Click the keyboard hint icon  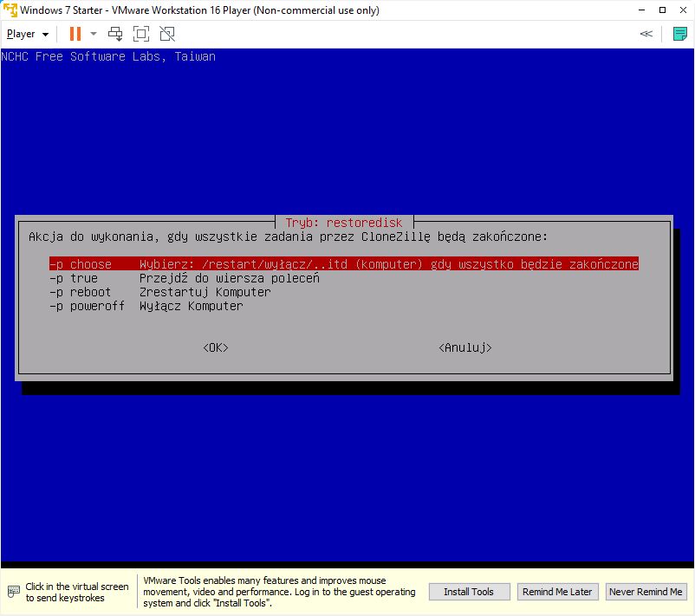coord(13,592)
